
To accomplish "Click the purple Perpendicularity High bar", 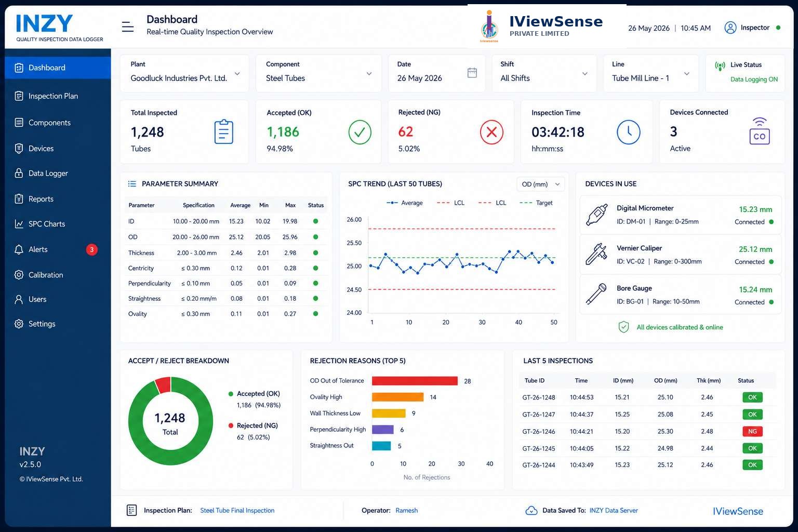I will click(383, 430).
